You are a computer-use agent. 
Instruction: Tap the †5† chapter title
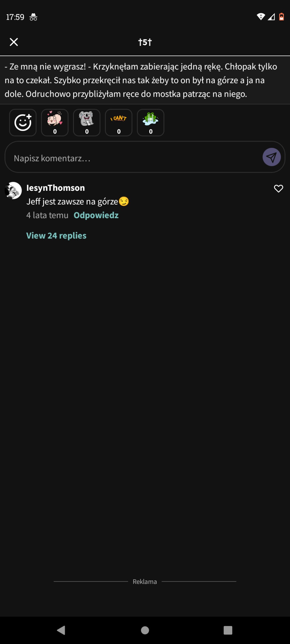(x=145, y=42)
